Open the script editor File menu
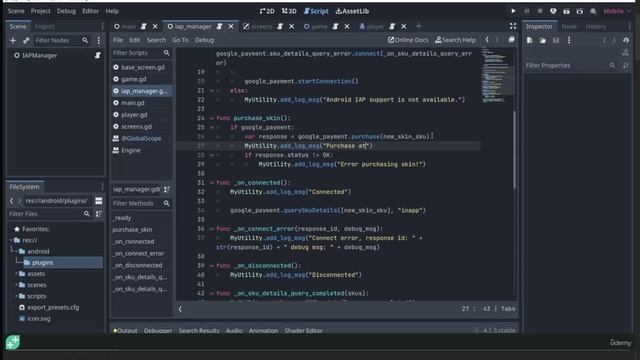 (118, 40)
